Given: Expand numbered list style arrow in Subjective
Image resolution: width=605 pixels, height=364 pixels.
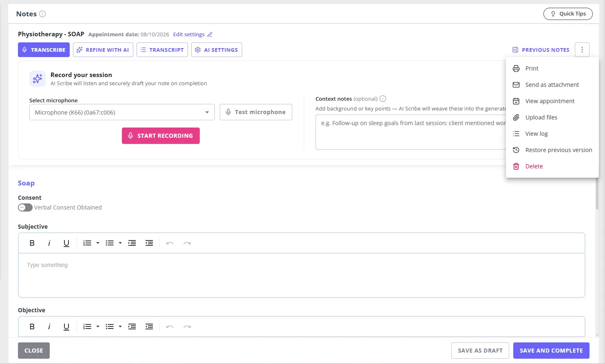Looking at the screenshot, I should 98,243.
